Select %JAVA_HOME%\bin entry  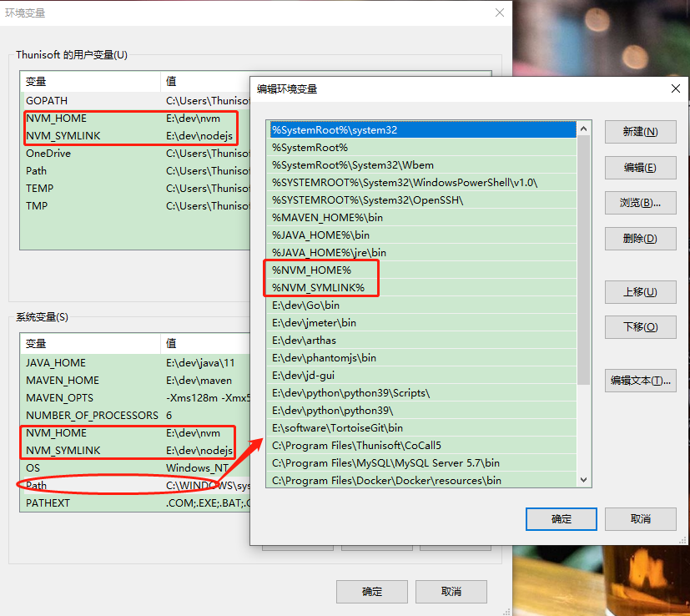click(421, 235)
